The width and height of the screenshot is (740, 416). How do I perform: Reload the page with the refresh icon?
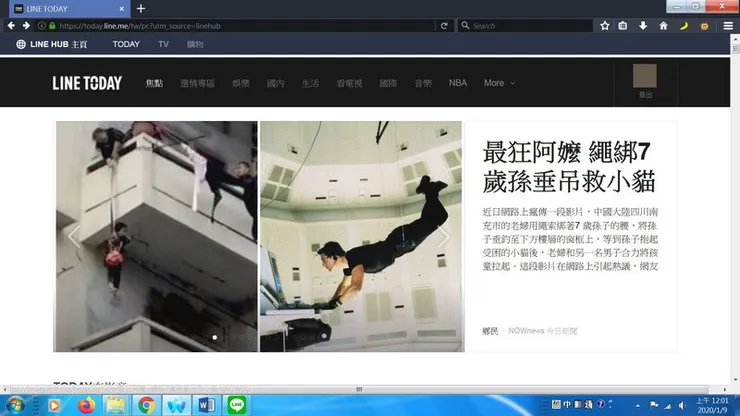[444, 25]
